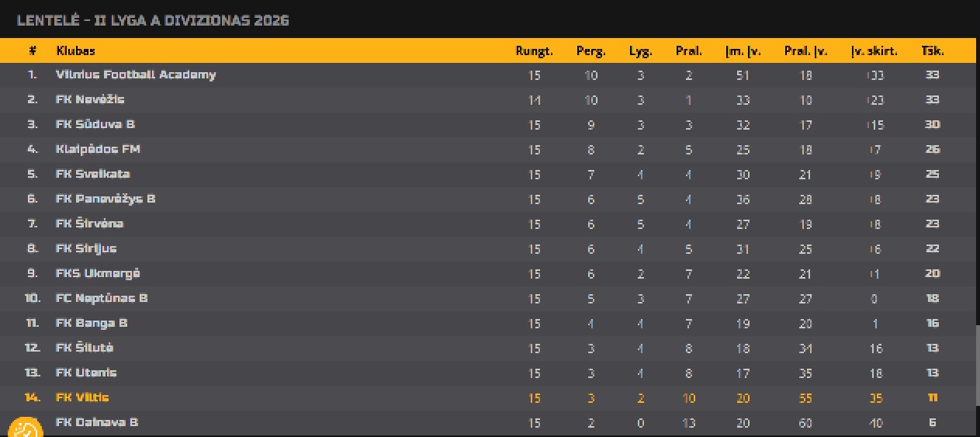
Task: Open Vilnius Football Academy club link
Action: [x=136, y=75]
